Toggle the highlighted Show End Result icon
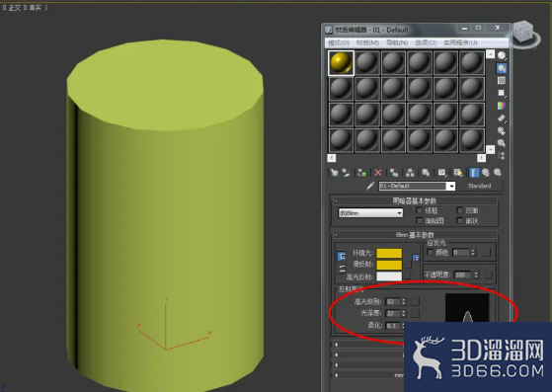The width and height of the screenshot is (552, 392). tap(474, 173)
